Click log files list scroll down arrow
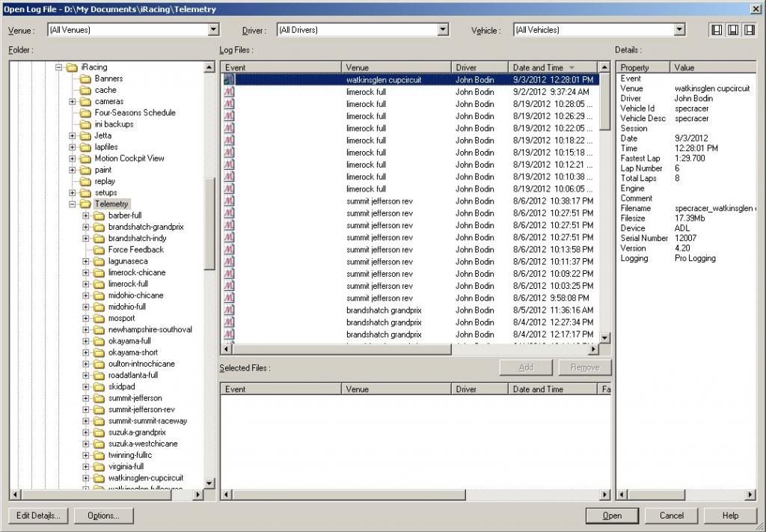The height and width of the screenshot is (532, 766). pyautogui.click(x=604, y=337)
